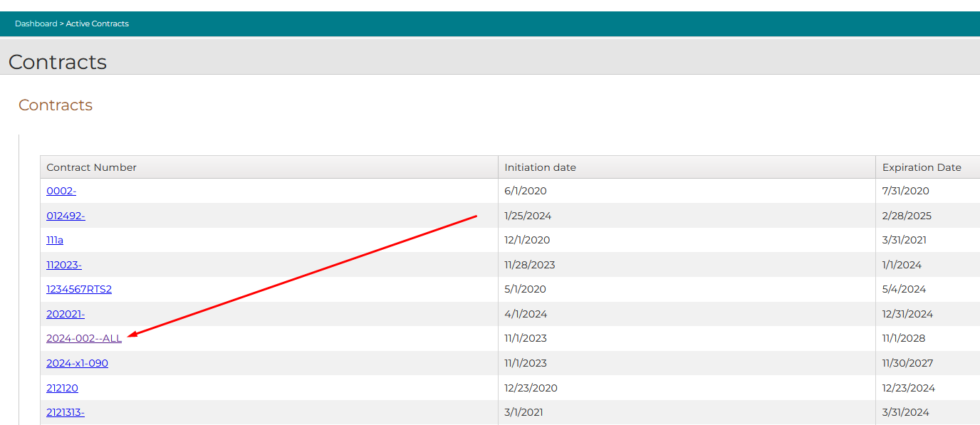Open the 111a contract link
980x425 pixels.
(55, 240)
